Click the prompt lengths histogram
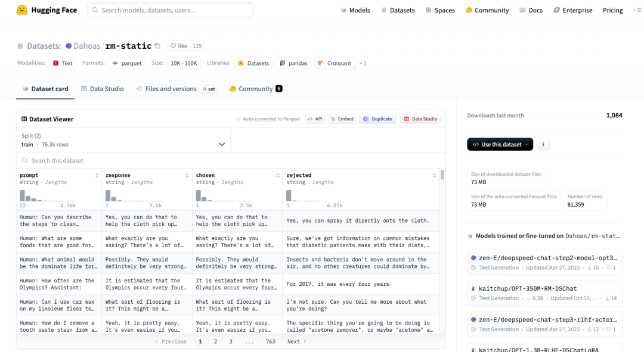644x352 pixels. point(47,196)
